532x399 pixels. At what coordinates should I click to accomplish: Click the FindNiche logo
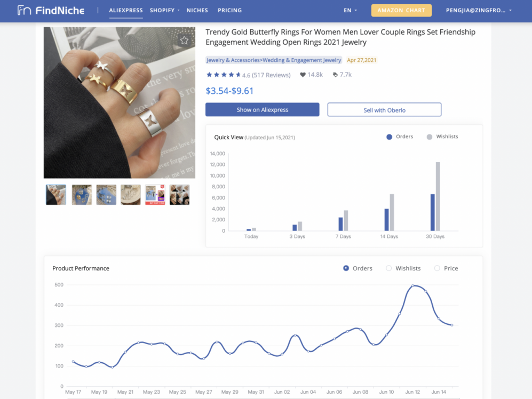tap(51, 11)
